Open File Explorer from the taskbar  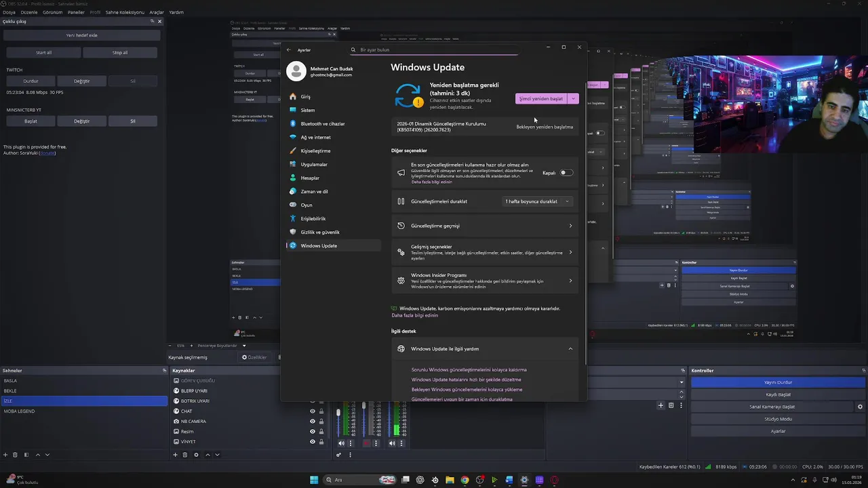[450, 480]
